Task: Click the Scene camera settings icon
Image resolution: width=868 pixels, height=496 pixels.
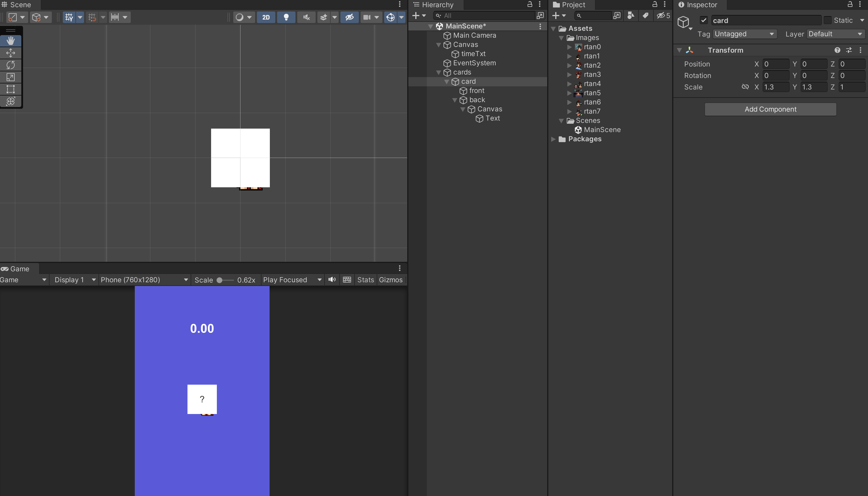Action: pos(367,17)
